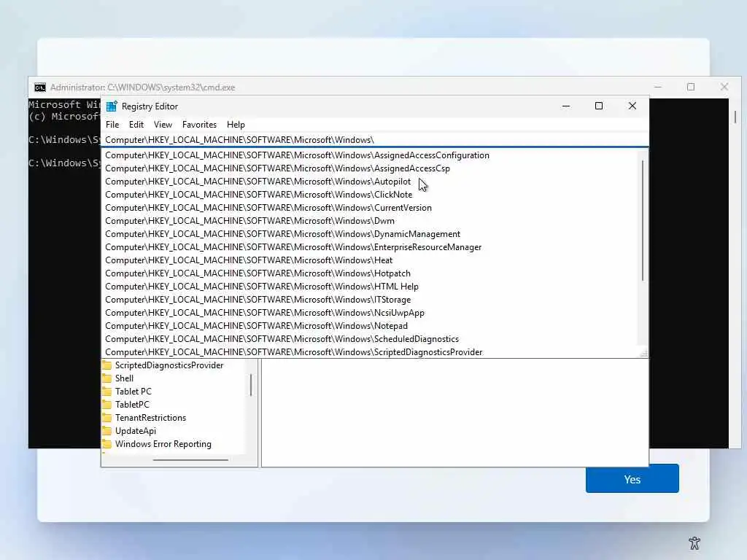747x560 pixels.
Task: Select the AssignedAccessCsp path suggestion
Action: [370, 168]
